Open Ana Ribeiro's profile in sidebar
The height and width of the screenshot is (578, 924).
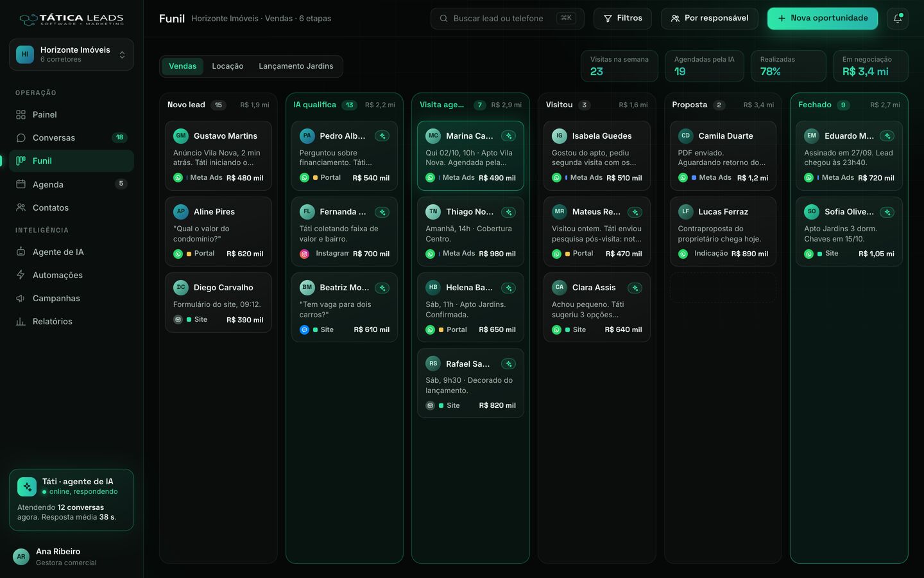(71, 556)
